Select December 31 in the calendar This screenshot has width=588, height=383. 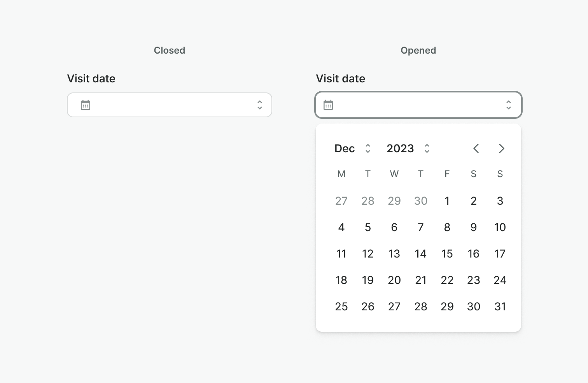500,306
